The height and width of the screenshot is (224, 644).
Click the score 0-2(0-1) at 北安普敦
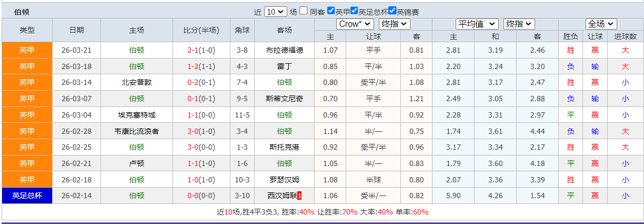[x=202, y=82]
